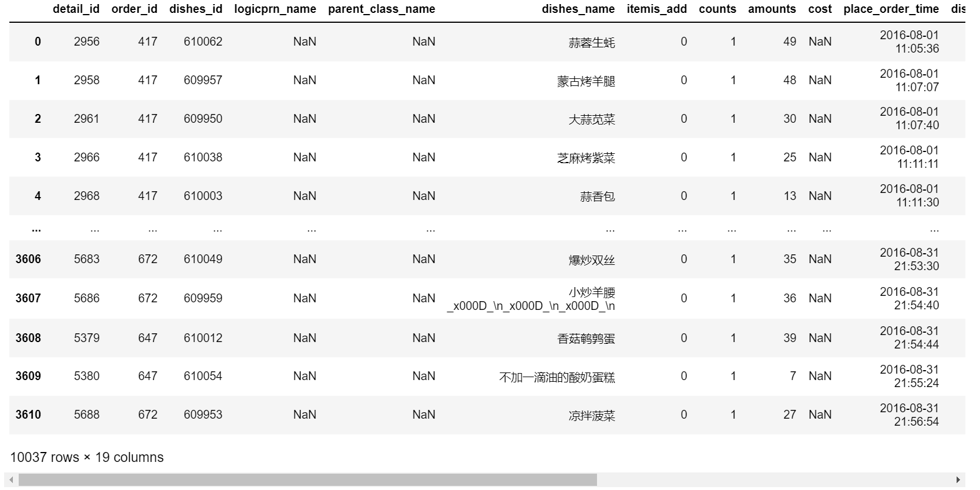Click detail_id cell 5380
This screenshot has height=490, width=980.
(x=87, y=376)
